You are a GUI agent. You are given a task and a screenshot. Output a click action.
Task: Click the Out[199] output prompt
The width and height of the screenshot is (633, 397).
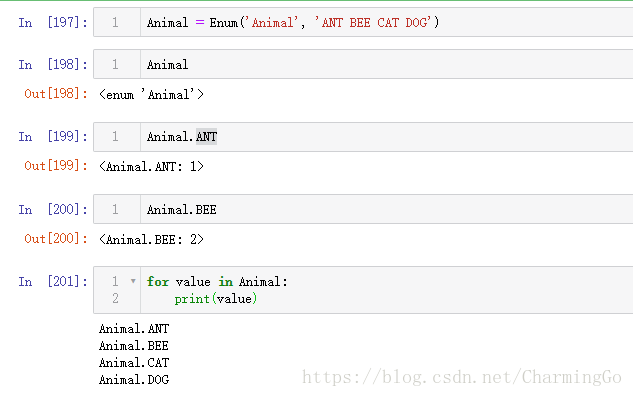tap(56, 166)
